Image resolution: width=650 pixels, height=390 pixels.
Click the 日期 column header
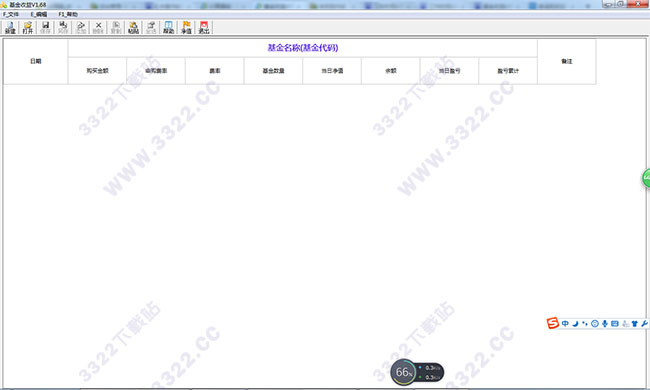tap(36, 61)
